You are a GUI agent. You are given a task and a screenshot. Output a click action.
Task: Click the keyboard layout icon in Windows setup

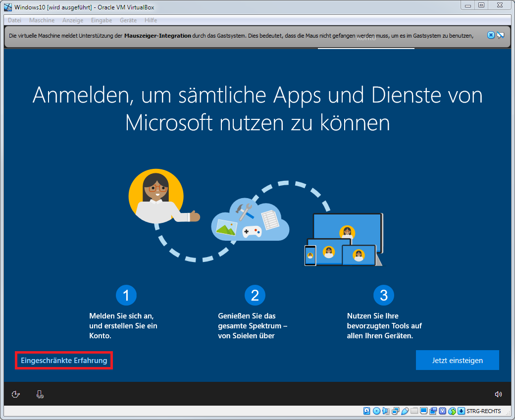40,394
